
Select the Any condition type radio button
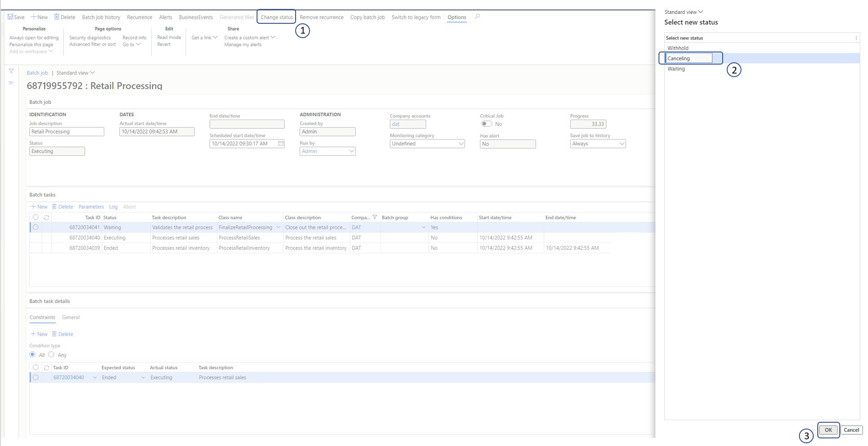[x=51, y=355]
